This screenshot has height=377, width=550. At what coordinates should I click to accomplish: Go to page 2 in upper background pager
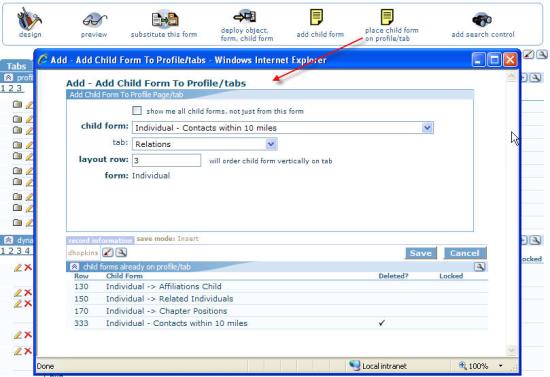click(11, 88)
